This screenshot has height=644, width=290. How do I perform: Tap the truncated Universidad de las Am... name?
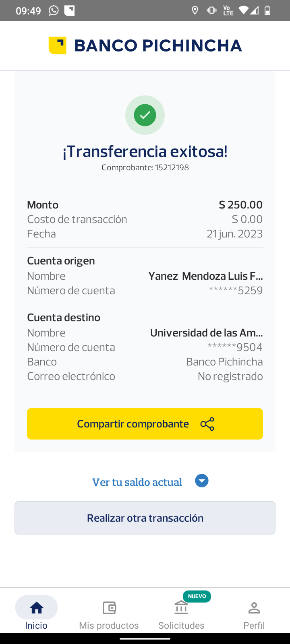click(x=206, y=333)
